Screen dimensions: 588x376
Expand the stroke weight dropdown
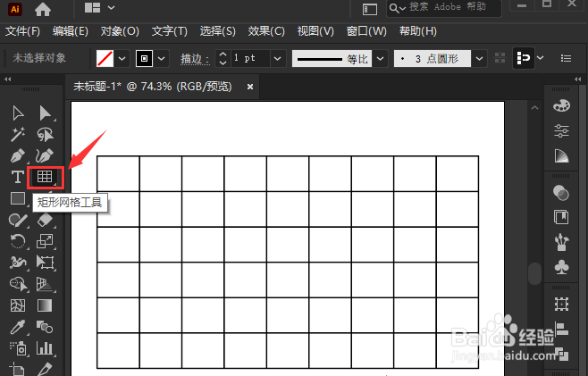278,58
